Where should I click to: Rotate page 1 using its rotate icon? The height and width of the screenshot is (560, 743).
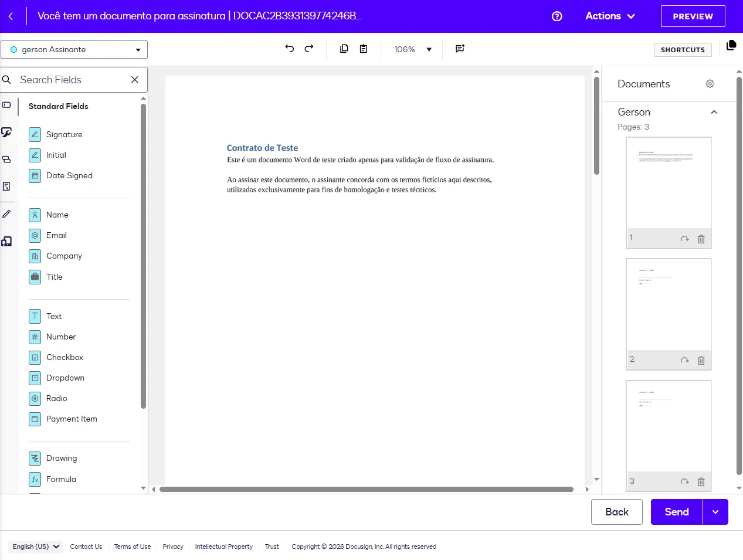point(684,238)
